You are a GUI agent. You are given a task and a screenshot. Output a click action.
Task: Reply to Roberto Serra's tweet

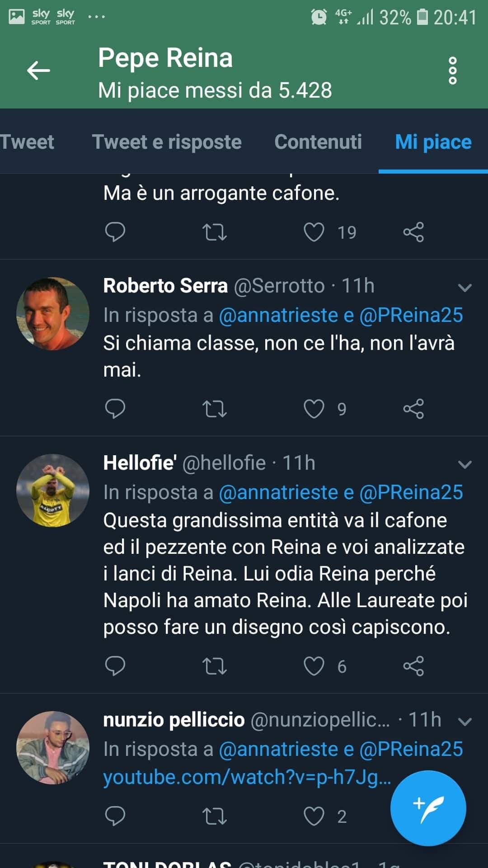tap(115, 409)
